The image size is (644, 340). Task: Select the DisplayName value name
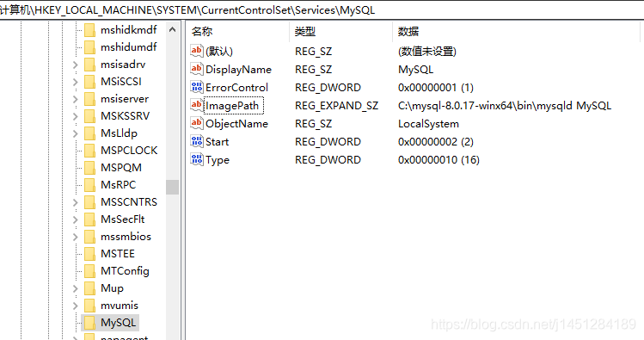click(238, 70)
